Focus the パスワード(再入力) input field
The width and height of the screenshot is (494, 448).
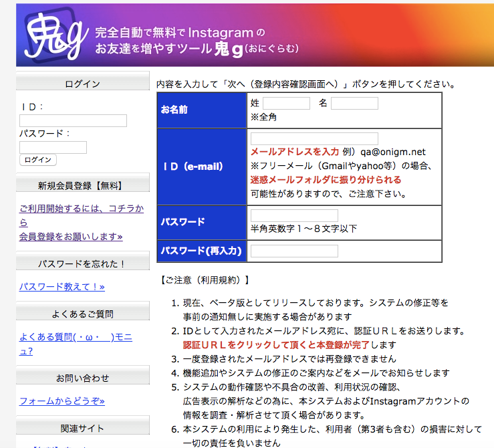(294, 251)
